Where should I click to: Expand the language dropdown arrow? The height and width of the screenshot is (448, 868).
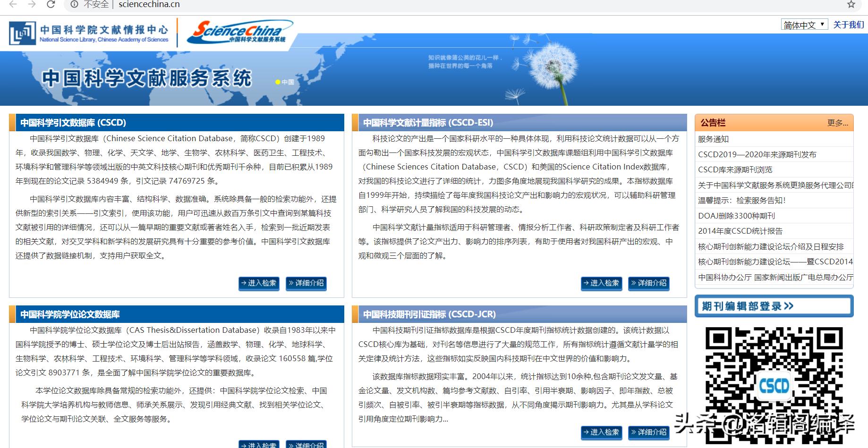pos(822,24)
